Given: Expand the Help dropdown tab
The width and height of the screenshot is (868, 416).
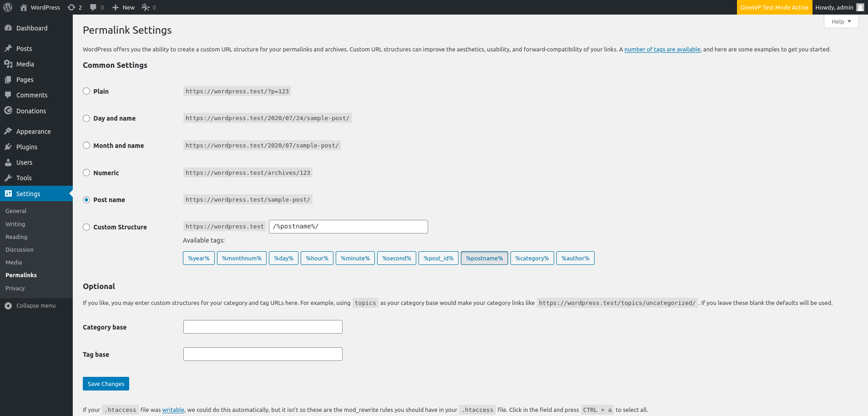Looking at the screenshot, I should pyautogui.click(x=841, y=21).
